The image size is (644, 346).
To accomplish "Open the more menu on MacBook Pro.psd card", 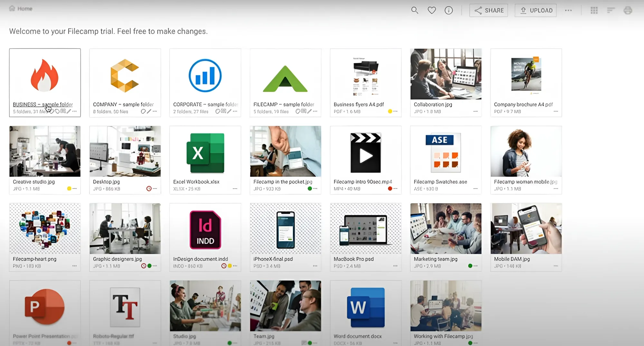I will [x=395, y=266].
